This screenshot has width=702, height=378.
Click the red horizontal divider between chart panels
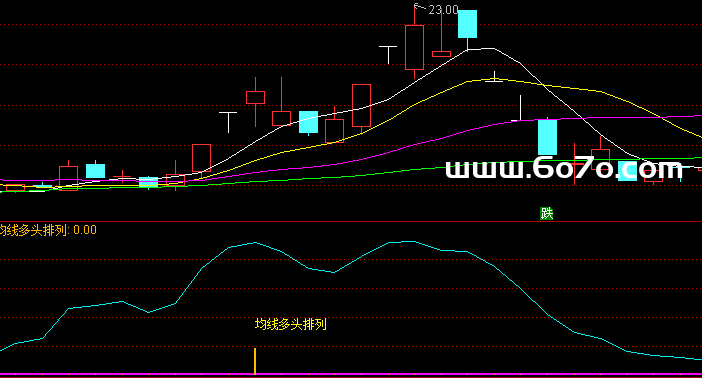point(351,221)
